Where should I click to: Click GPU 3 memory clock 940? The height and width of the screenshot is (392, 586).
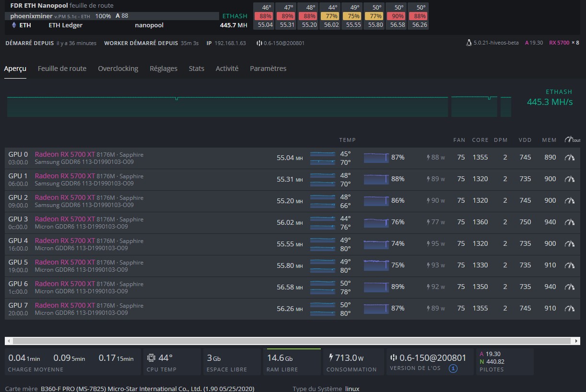(551, 222)
